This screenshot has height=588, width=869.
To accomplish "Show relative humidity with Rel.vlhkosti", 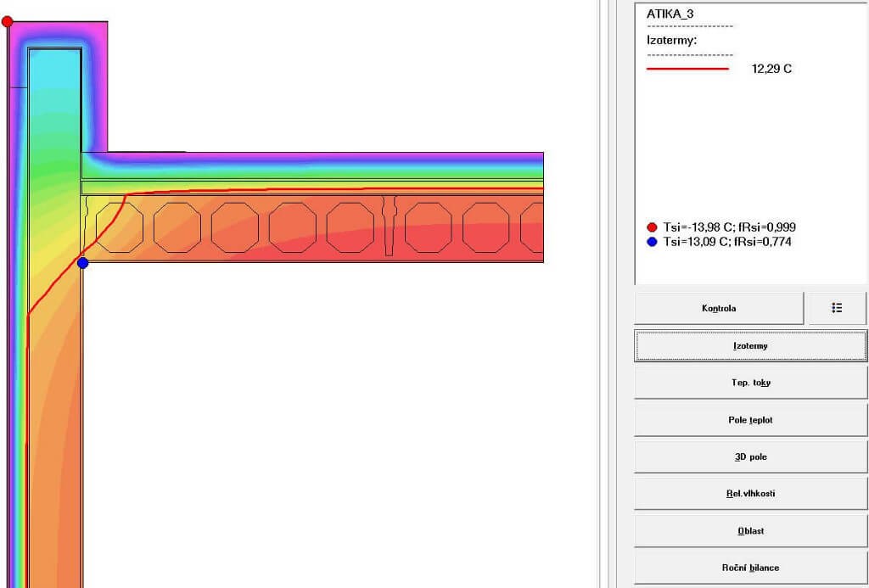I will 750,494.
